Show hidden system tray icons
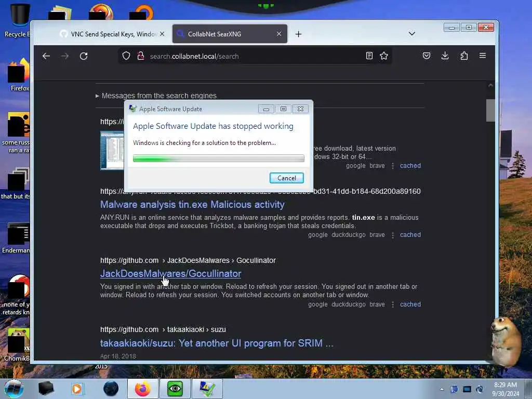This screenshot has height=399, width=532. pos(442,390)
